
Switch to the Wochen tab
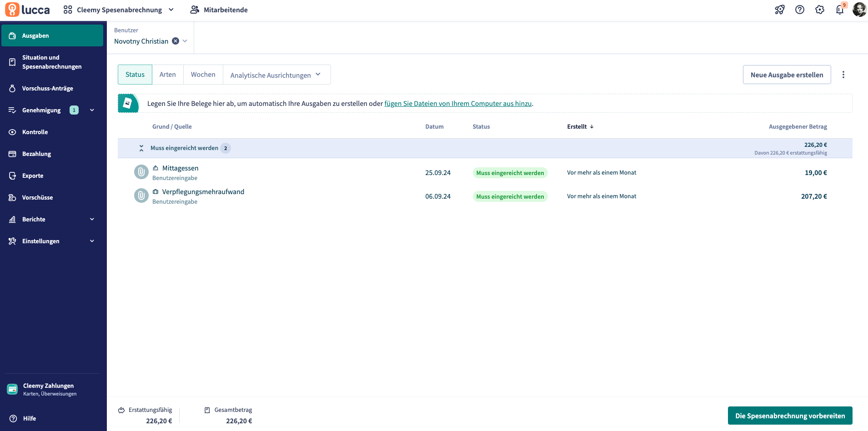[x=203, y=75]
